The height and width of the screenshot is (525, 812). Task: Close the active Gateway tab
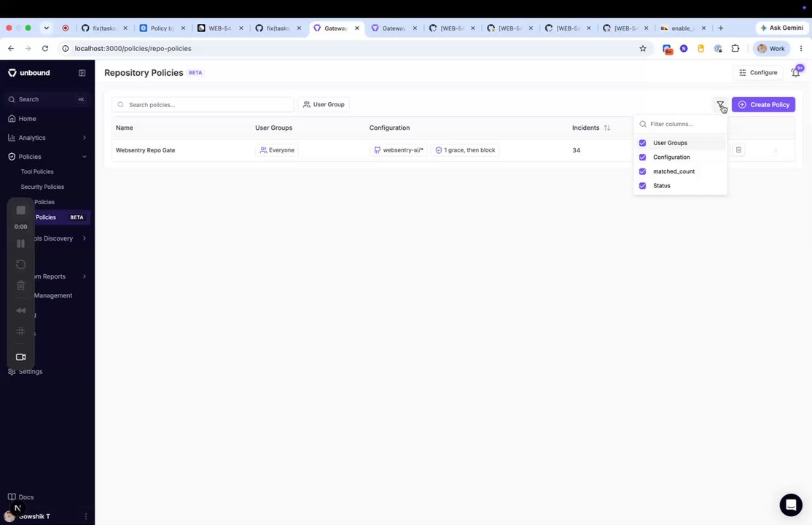coord(357,28)
